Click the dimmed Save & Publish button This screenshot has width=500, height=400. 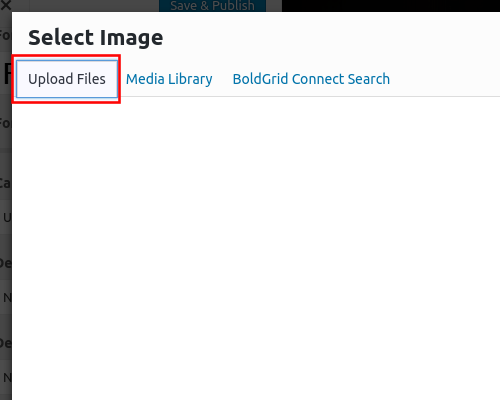pyautogui.click(x=212, y=6)
